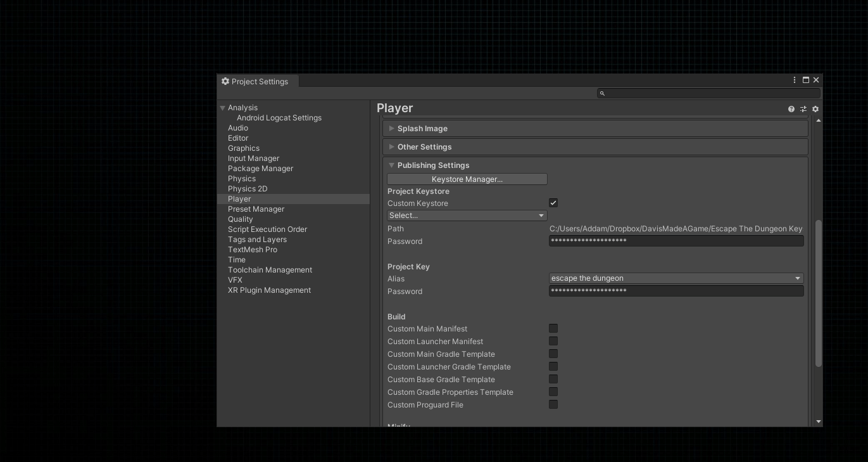Viewport: 868px width, 462px height.
Task: Click the Project Keystore password field
Action: (x=676, y=241)
